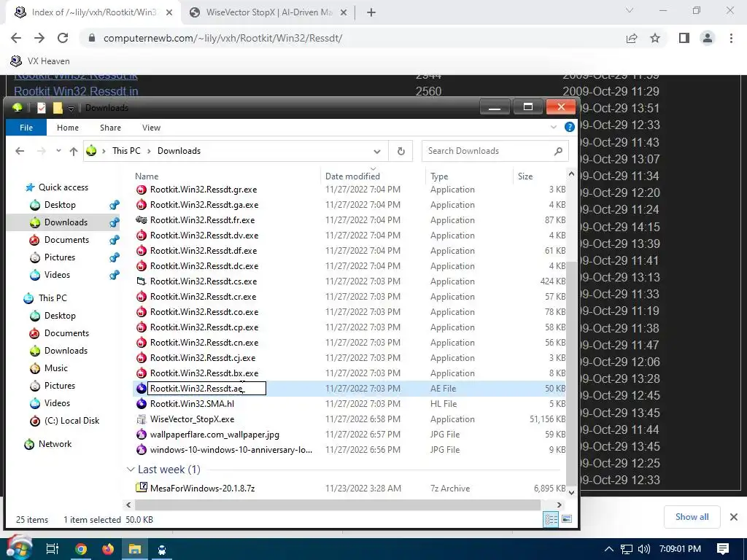
Task: Select wallpaperflare.com_wallpaper.jpg icon
Action: [x=142, y=435]
